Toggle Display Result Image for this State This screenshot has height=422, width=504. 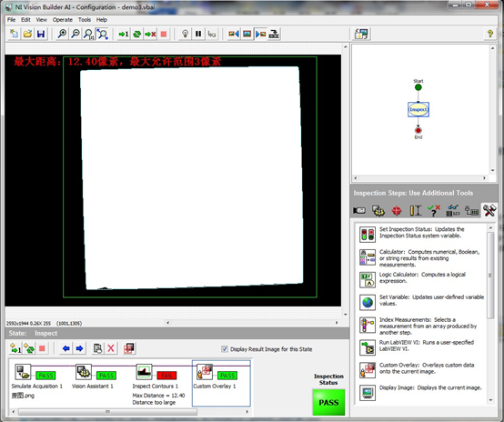point(225,349)
